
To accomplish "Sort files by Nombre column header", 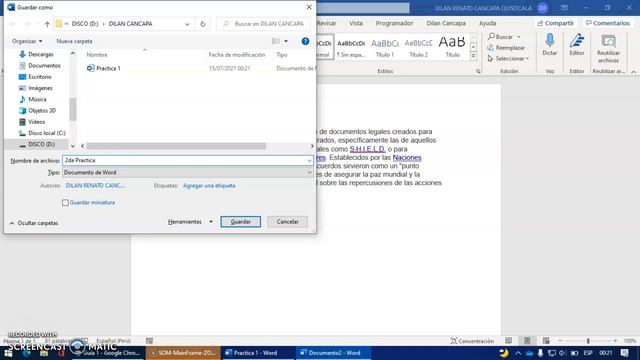I will point(97,55).
